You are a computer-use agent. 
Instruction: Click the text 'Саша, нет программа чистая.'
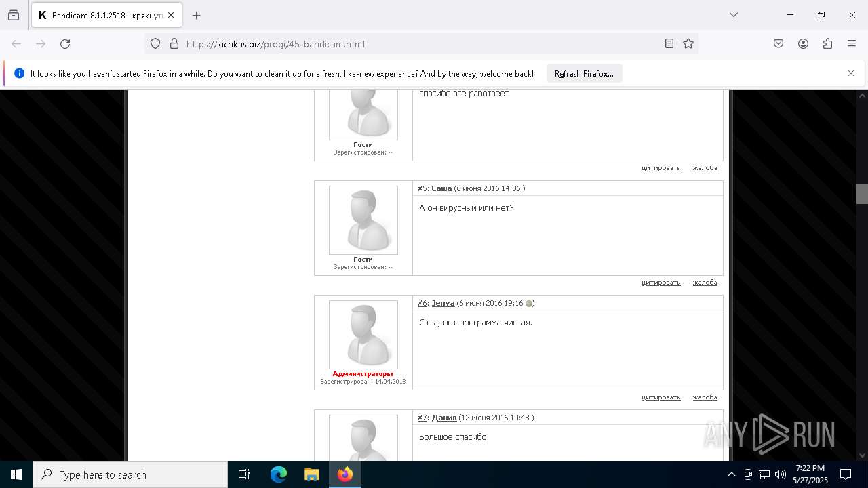[475, 323]
